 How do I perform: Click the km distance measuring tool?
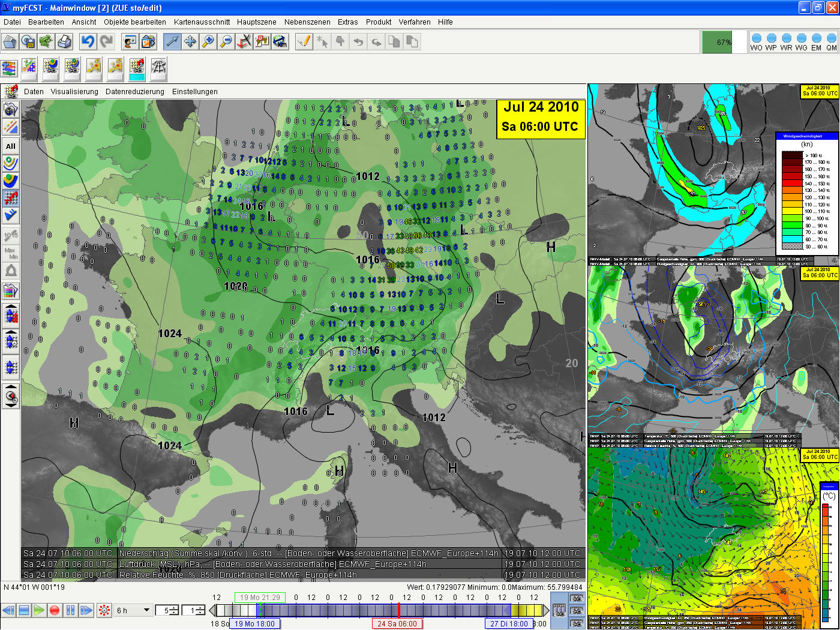[x=280, y=42]
